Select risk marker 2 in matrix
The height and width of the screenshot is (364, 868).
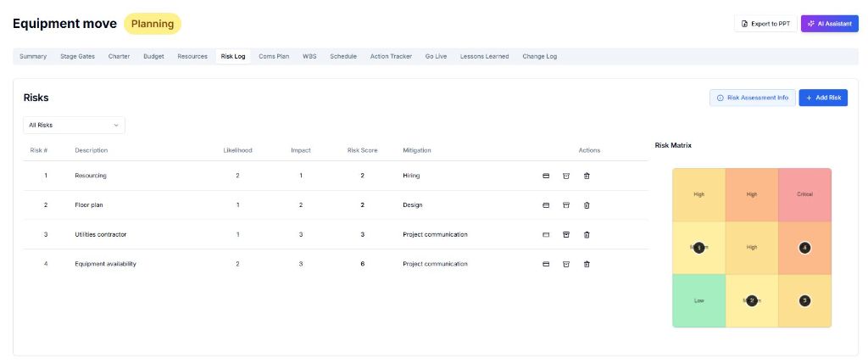coord(751,301)
